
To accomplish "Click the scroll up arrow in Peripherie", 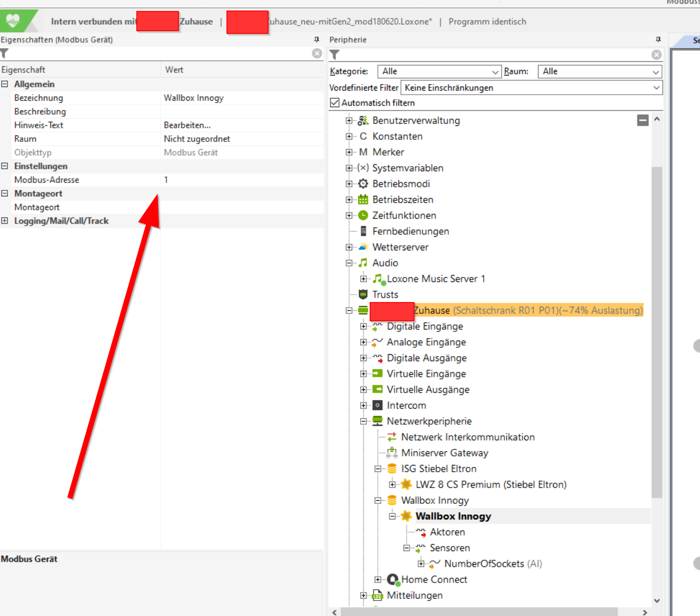I will [657, 119].
